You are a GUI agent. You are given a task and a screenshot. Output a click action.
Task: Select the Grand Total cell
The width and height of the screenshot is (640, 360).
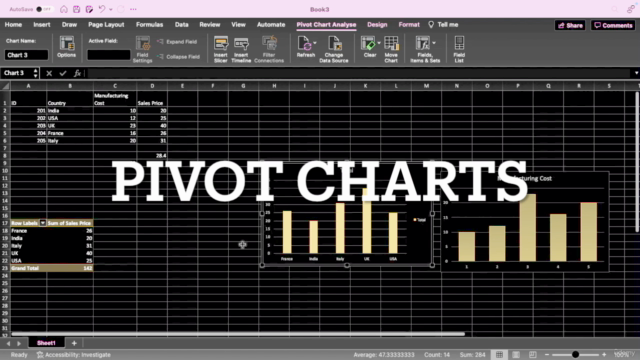tap(29, 268)
